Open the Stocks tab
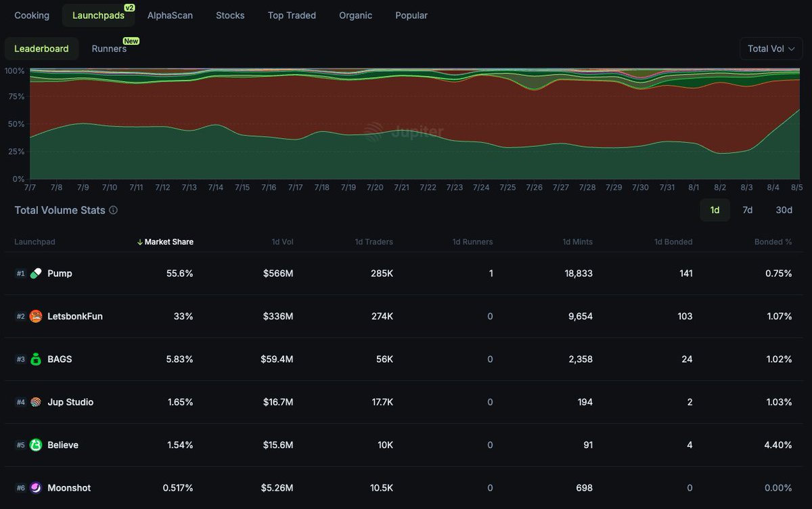The width and height of the screenshot is (812, 509). (230, 15)
